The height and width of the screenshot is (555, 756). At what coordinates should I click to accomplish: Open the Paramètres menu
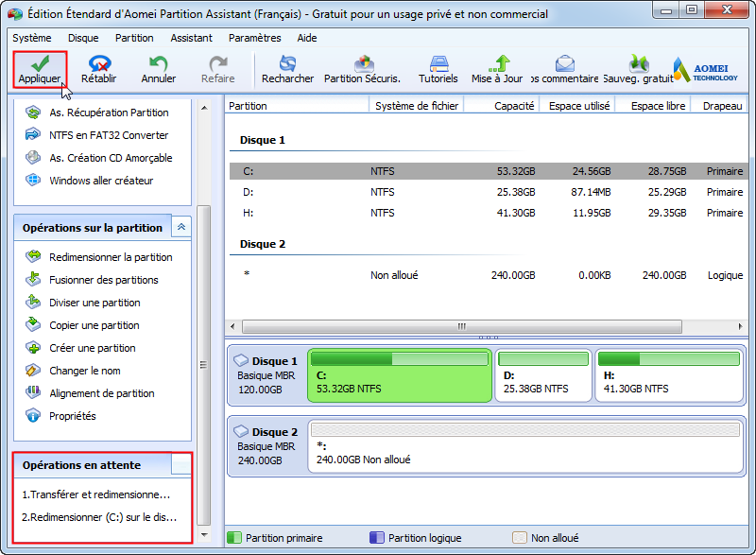click(x=254, y=38)
